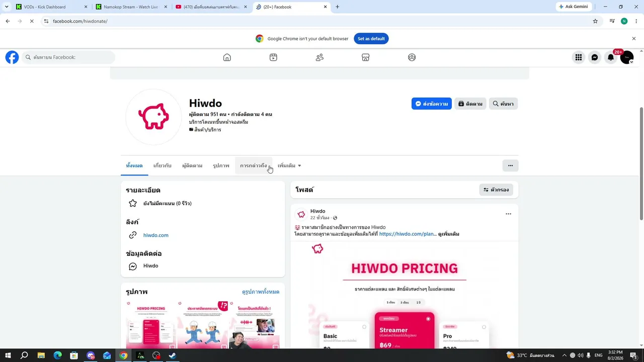Open the notifications bell with 20+ badge
The height and width of the screenshot is (362, 644).
pyautogui.click(x=611, y=57)
